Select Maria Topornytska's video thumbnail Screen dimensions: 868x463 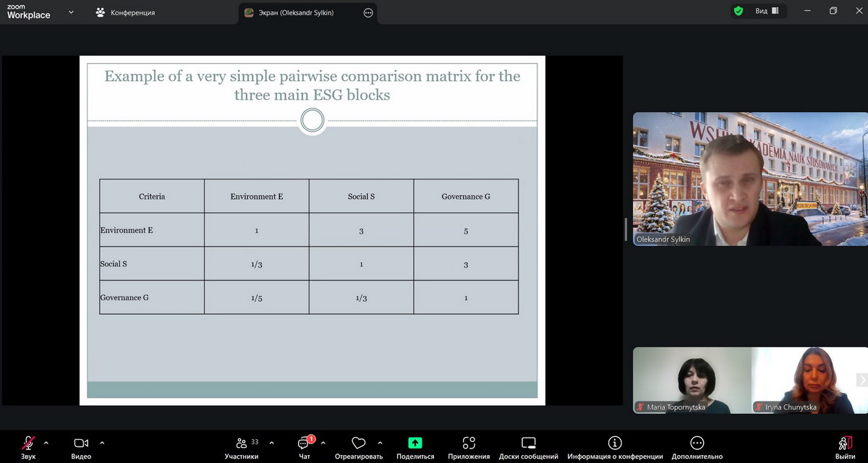(691, 381)
